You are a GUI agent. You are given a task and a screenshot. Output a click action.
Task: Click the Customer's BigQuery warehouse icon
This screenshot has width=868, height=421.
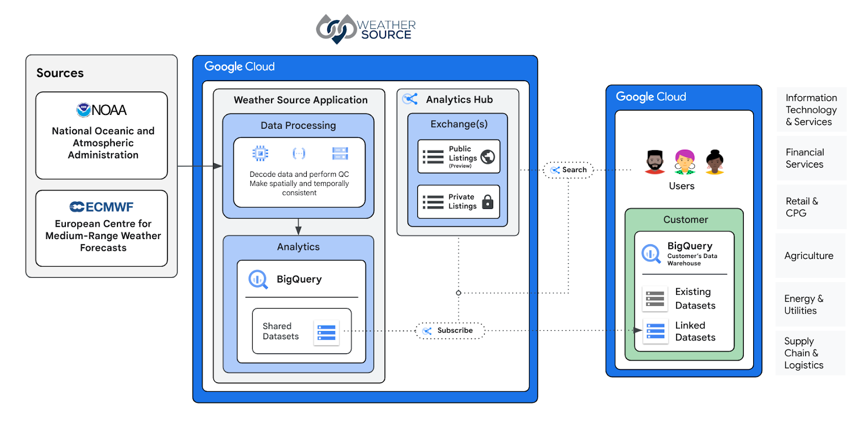pyautogui.click(x=652, y=254)
